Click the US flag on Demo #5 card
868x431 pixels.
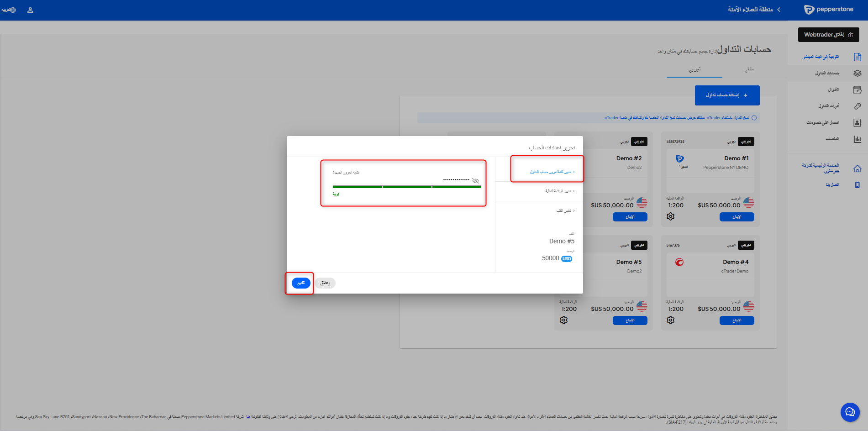[x=642, y=306]
